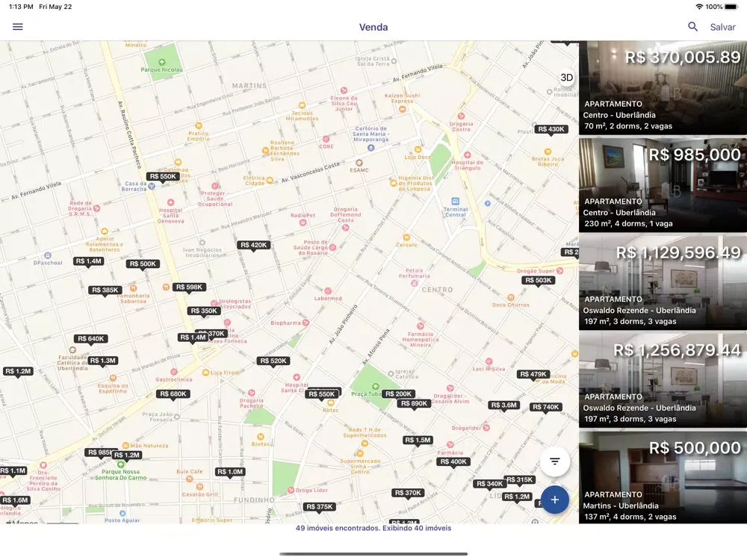Open the R$ 985,000 apartment listing
The height and width of the screenshot is (560, 747).
[x=663, y=185]
